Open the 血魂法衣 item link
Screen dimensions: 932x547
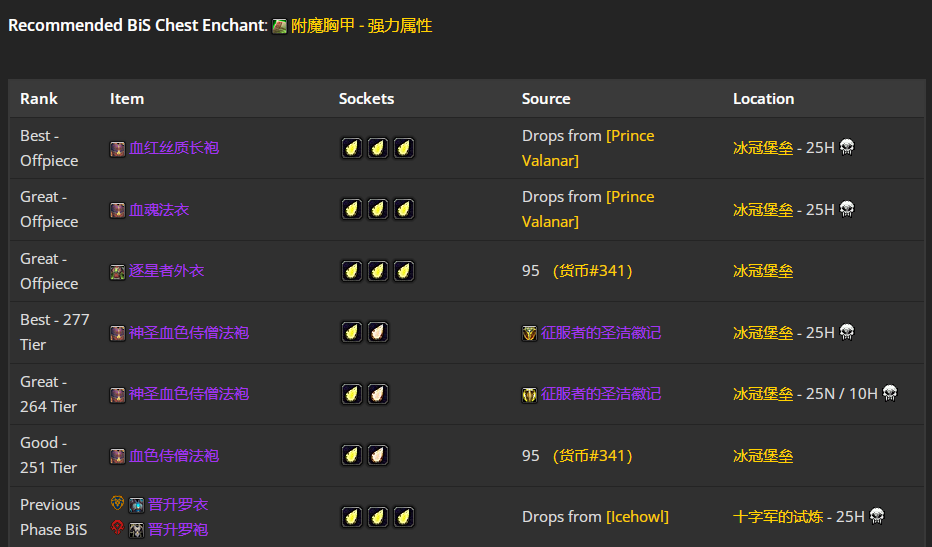pyautogui.click(x=159, y=210)
